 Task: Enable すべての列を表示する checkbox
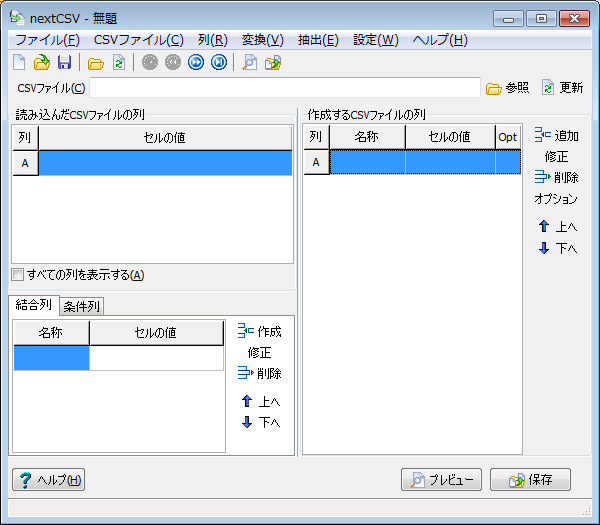[17, 275]
